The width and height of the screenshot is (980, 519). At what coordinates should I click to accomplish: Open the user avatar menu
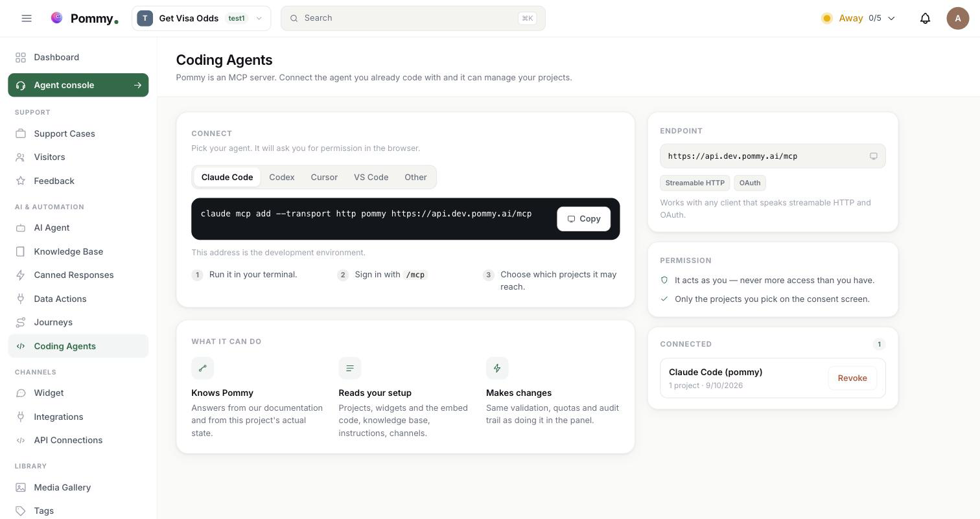[x=957, y=18]
